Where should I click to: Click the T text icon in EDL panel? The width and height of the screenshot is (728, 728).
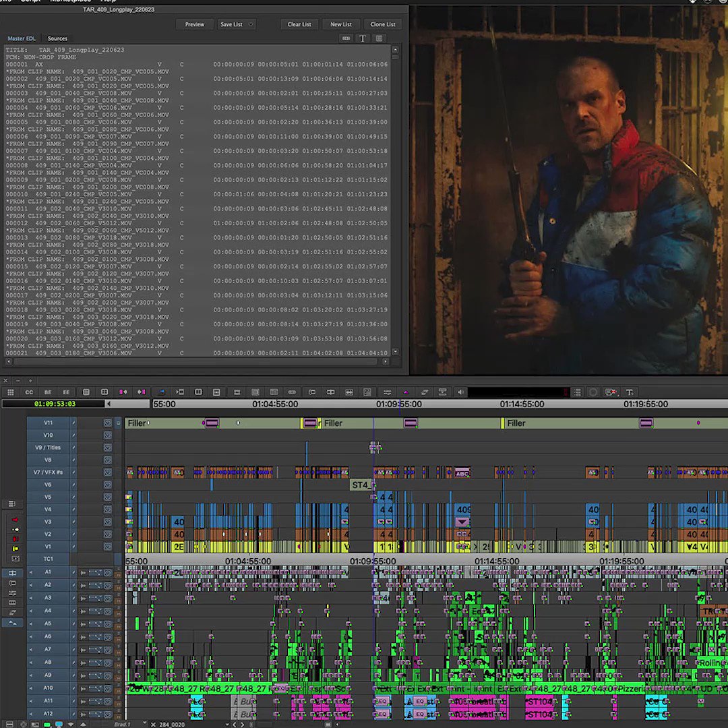[363, 38]
